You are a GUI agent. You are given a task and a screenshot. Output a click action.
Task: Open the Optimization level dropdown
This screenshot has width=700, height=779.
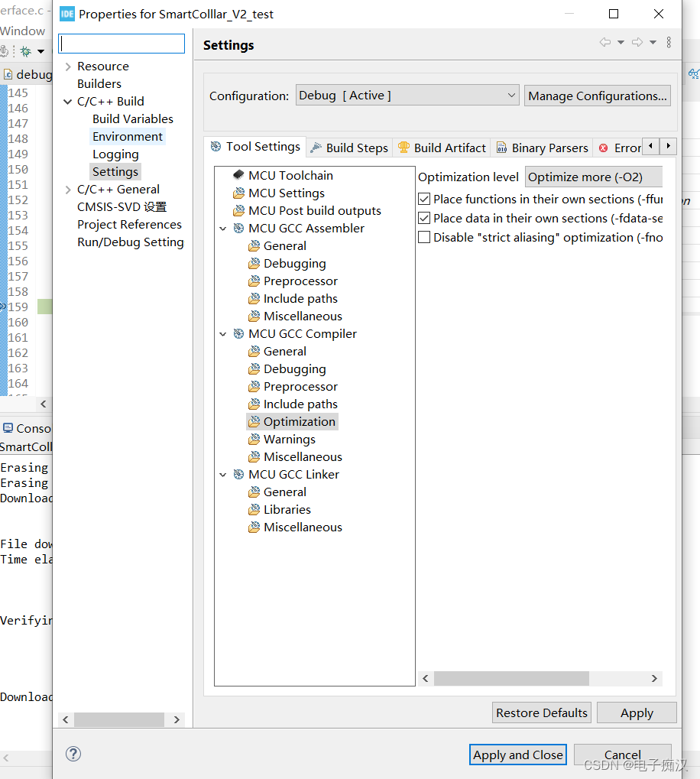pyautogui.click(x=593, y=177)
